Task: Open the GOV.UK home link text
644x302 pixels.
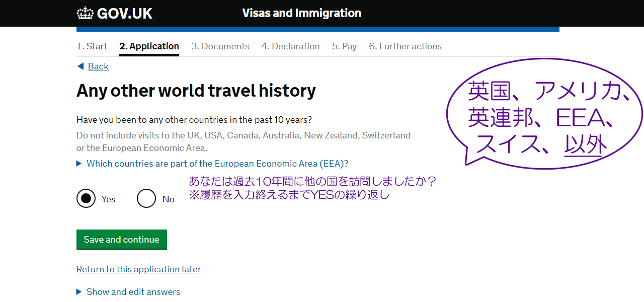Action: pos(125,14)
